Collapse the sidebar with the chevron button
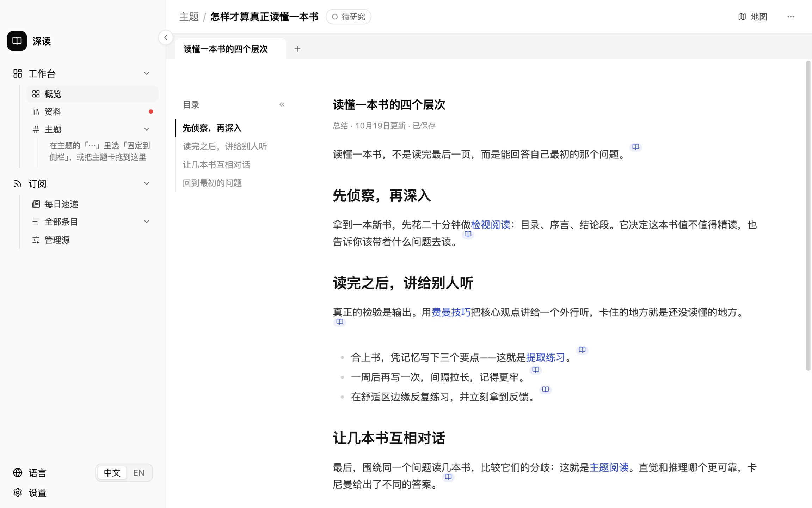This screenshot has width=812, height=508. coord(166,37)
